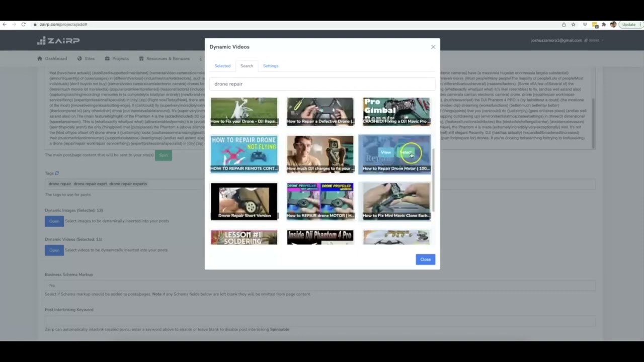Pick 'How much DJI charges to fix' video
Screen dimensions: 644x362
[x=320, y=154]
